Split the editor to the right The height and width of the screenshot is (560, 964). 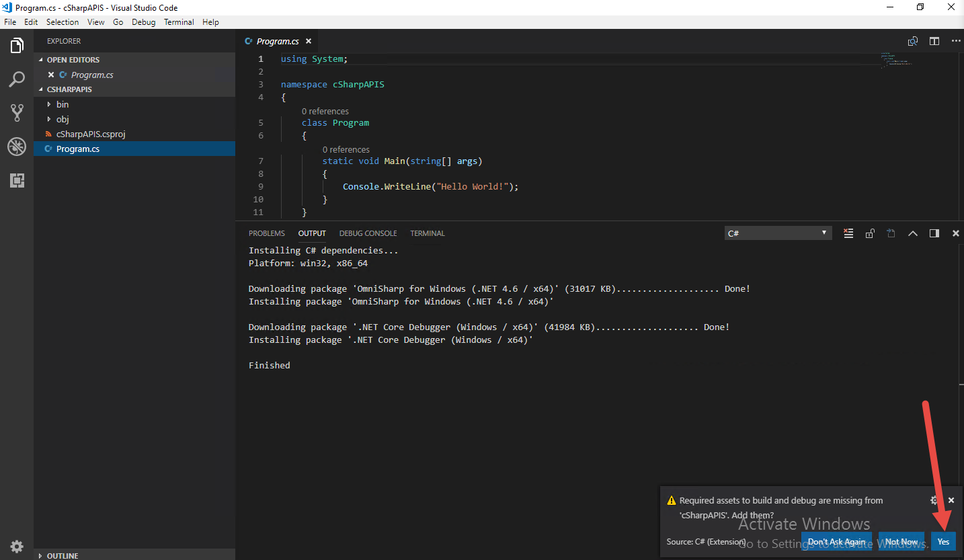pos(934,41)
